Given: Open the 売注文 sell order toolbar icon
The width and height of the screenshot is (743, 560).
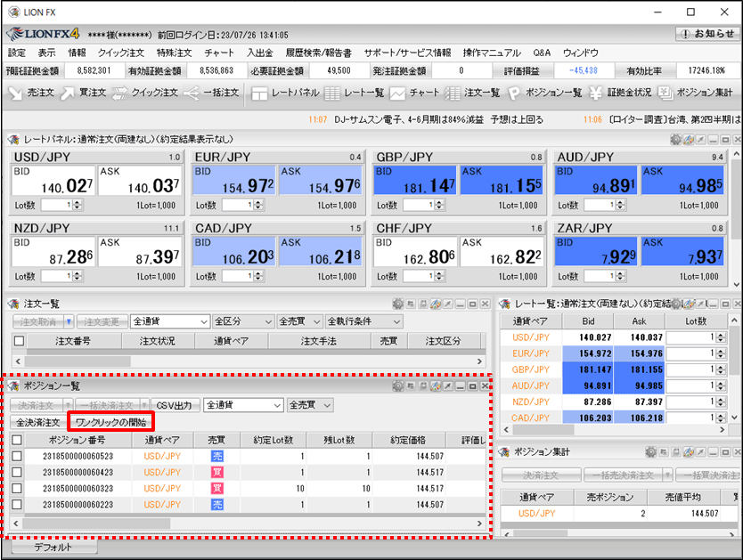Looking at the screenshot, I should click(31, 93).
